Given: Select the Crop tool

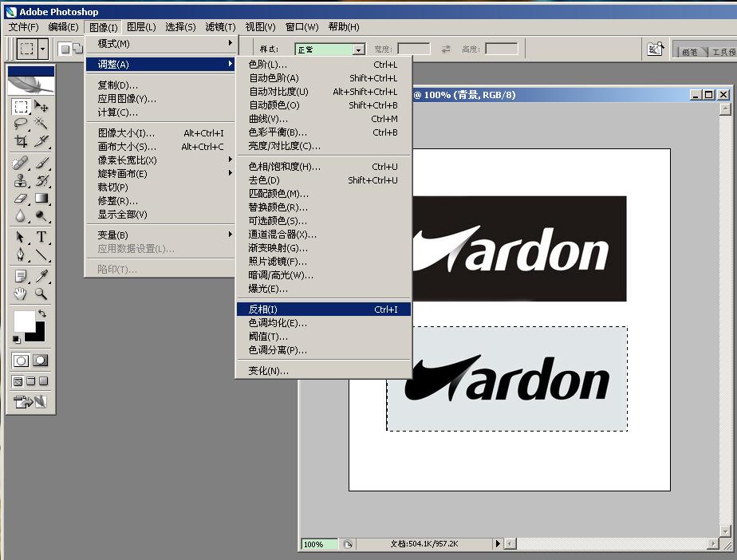Looking at the screenshot, I should pos(21,140).
